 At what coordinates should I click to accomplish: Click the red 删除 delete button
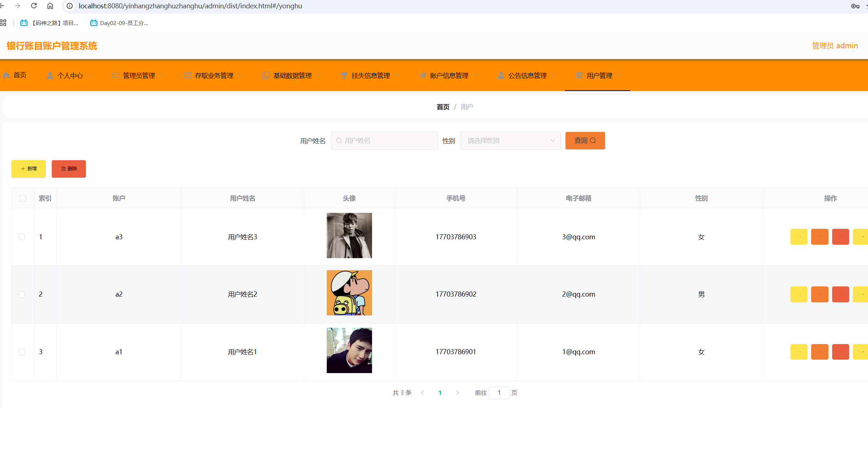(68, 169)
